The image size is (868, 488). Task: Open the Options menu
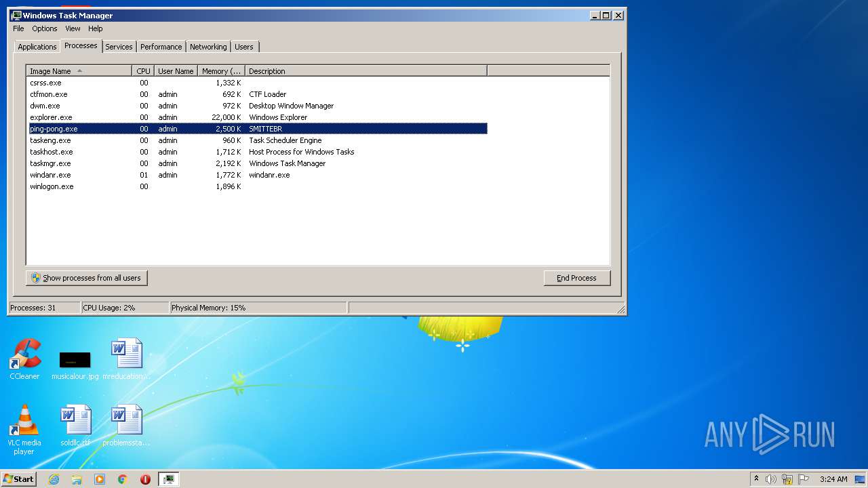45,28
